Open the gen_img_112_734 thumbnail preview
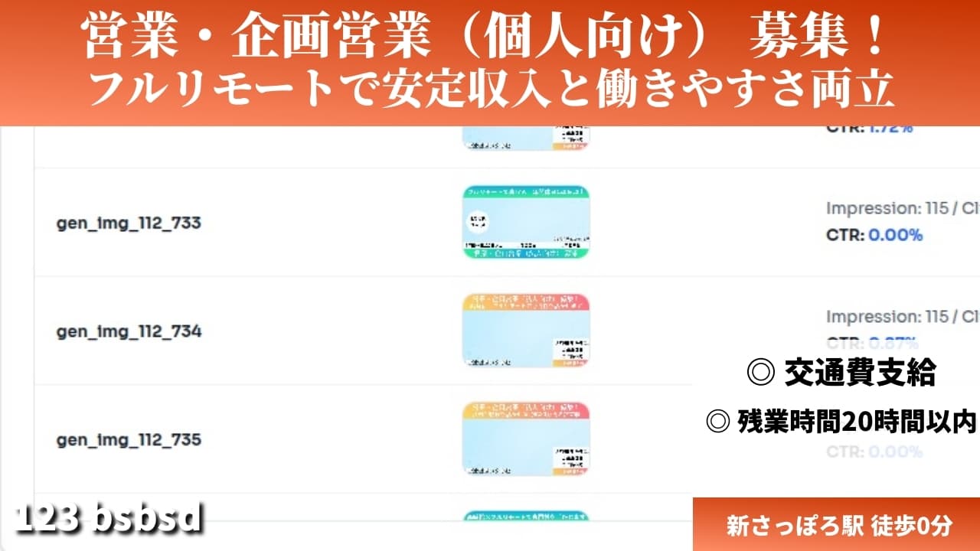 [525, 331]
